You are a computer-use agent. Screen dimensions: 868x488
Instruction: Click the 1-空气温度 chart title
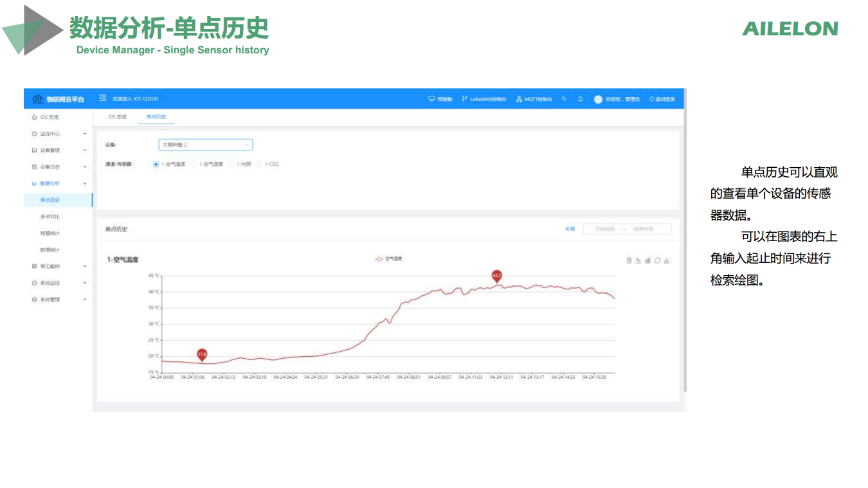coord(122,260)
